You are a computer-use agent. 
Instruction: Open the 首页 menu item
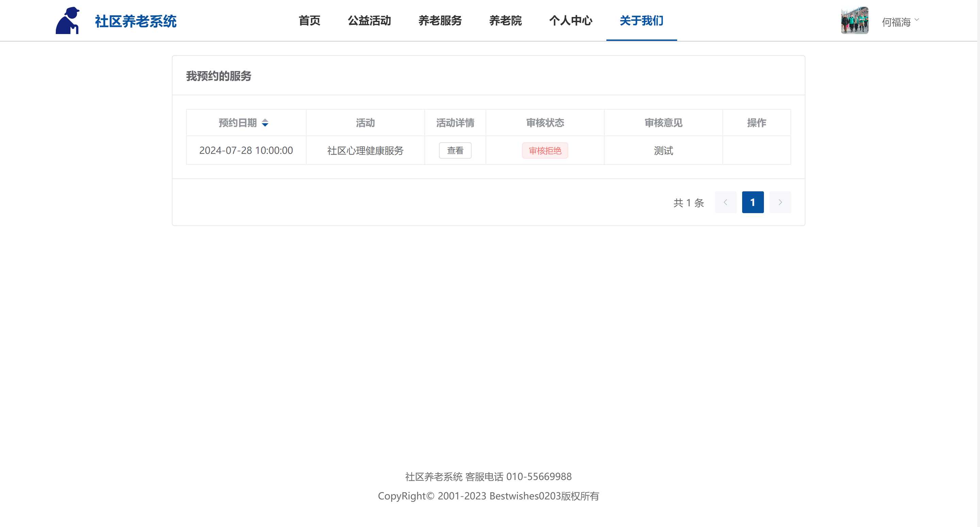coord(309,20)
